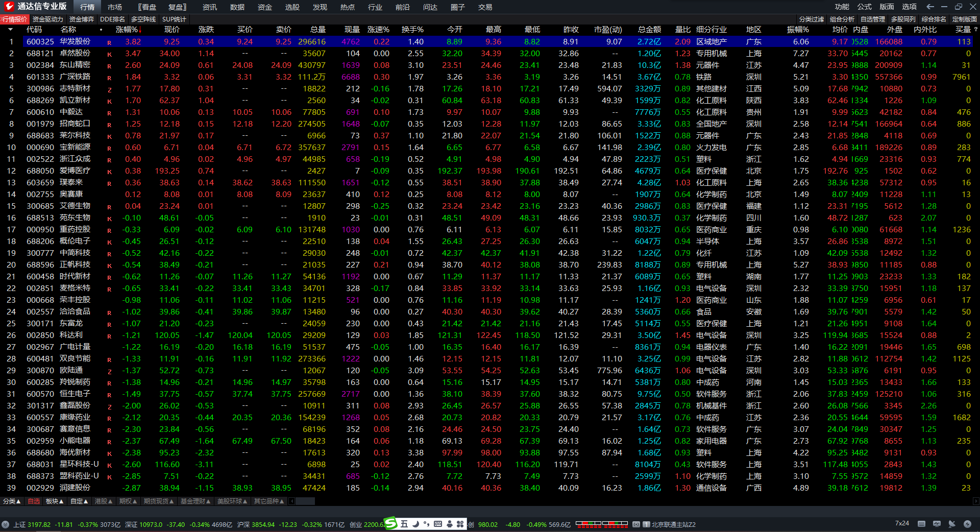Expand the 板块 bottom category tab

[x=55, y=501]
